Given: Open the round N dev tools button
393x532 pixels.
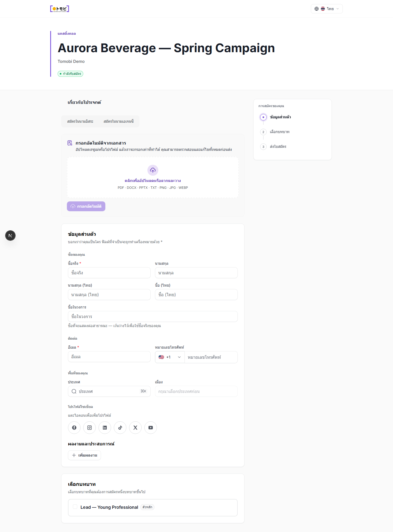Looking at the screenshot, I should (10, 236).
